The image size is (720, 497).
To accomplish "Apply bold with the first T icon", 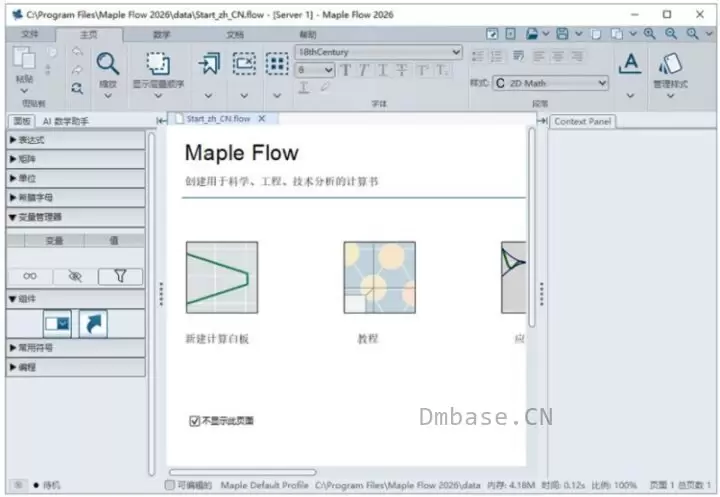I will tap(346, 70).
